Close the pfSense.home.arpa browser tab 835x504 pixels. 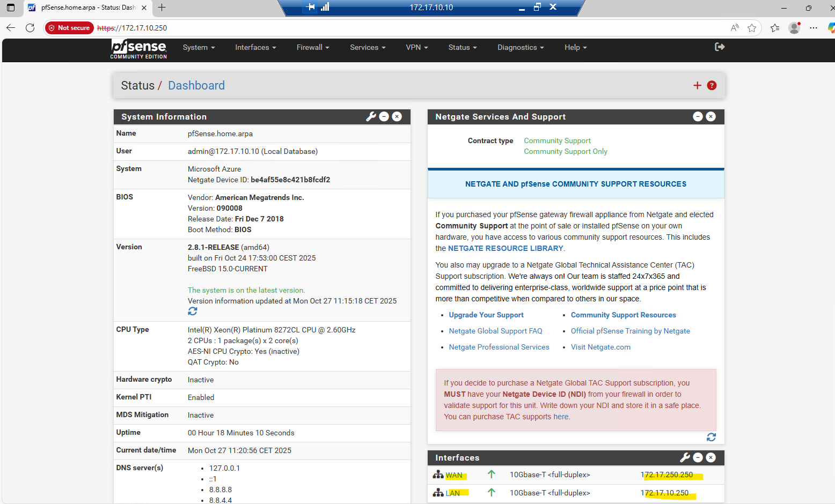144,8
